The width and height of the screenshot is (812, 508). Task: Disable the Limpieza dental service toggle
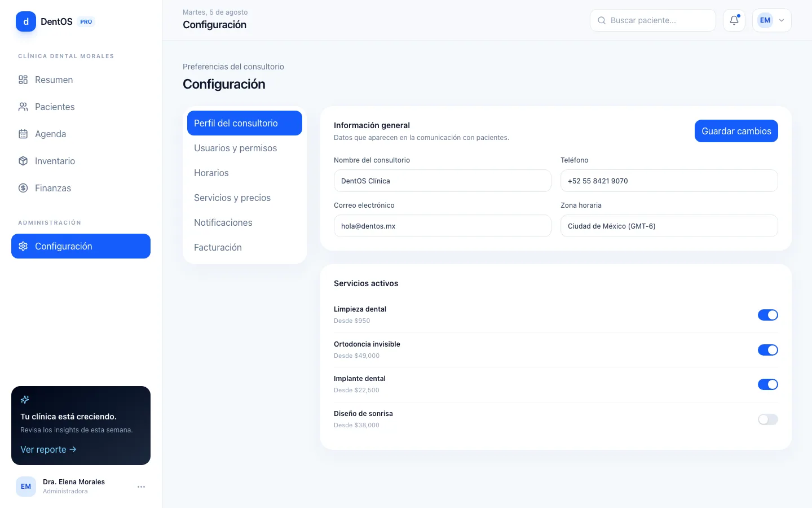coord(768,315)
